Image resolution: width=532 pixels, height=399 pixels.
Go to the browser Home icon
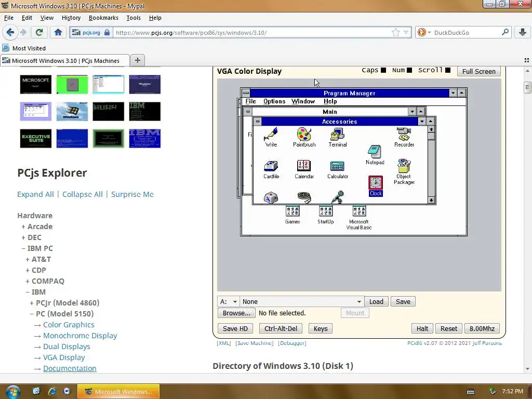coord(58,32)
